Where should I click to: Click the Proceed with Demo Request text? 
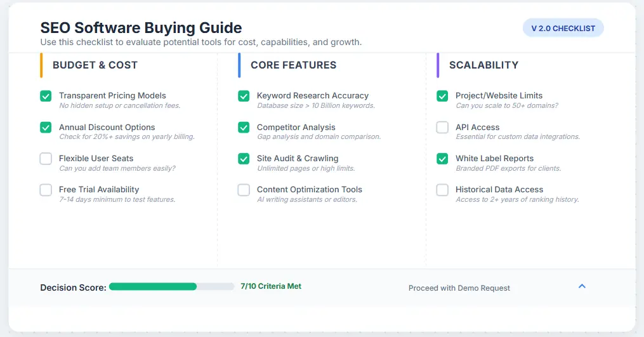point(459,288)
